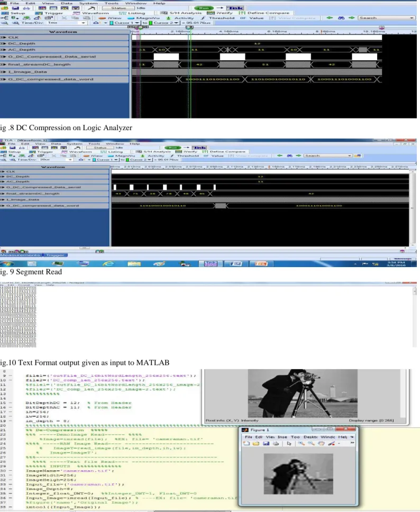Image resolution: width=420 pixels, height=512 pixels.
Task: Click Threshold icon in Fig. 8 toolbar
Action: pyautogui.click(x=218, y=18)
